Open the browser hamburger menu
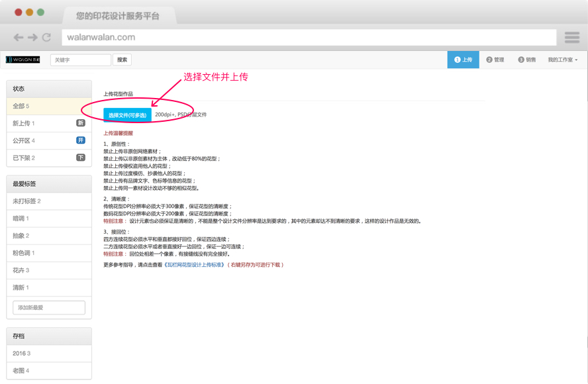The height and width of the screenshot is (384, 588). tap(572, 38)
